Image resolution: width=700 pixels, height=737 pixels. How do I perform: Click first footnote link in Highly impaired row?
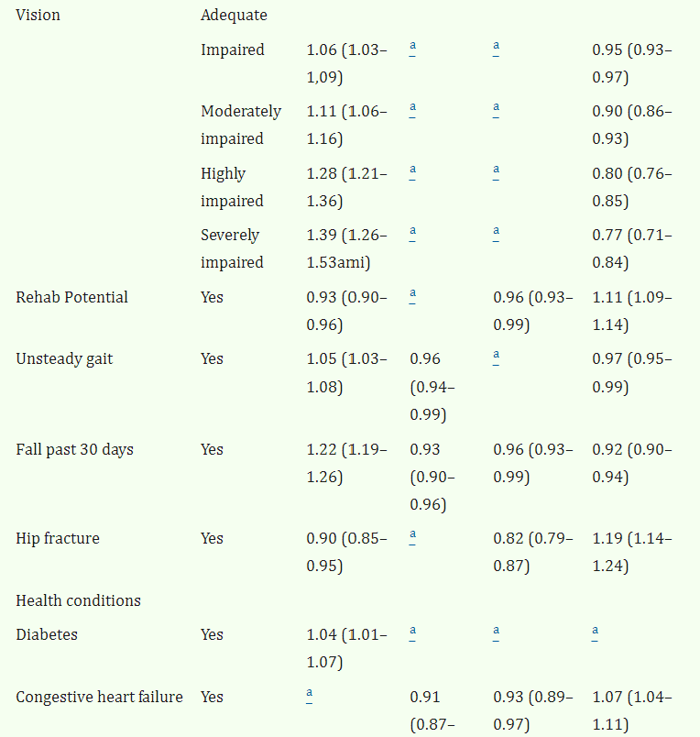point(412,171)
